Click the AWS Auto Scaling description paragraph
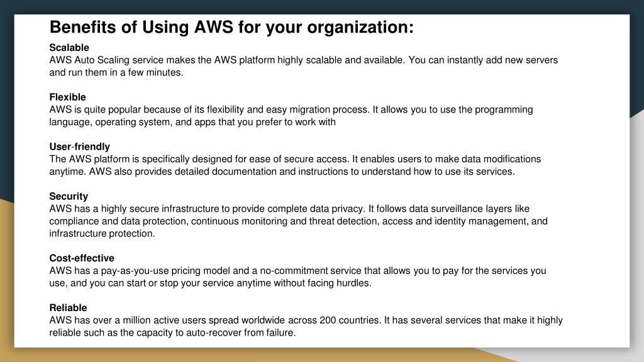This screenshot has height=362, width=644. (304, 66)
